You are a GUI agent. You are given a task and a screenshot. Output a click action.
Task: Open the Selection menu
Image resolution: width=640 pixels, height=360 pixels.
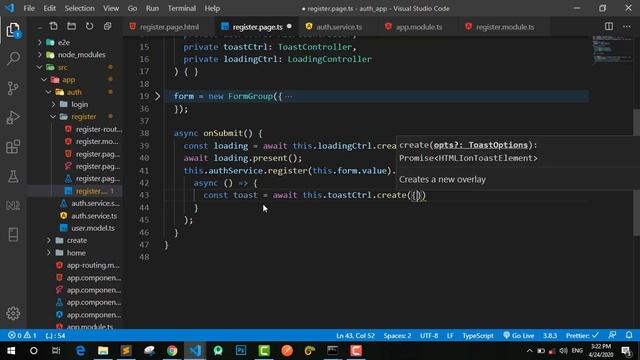79,8
